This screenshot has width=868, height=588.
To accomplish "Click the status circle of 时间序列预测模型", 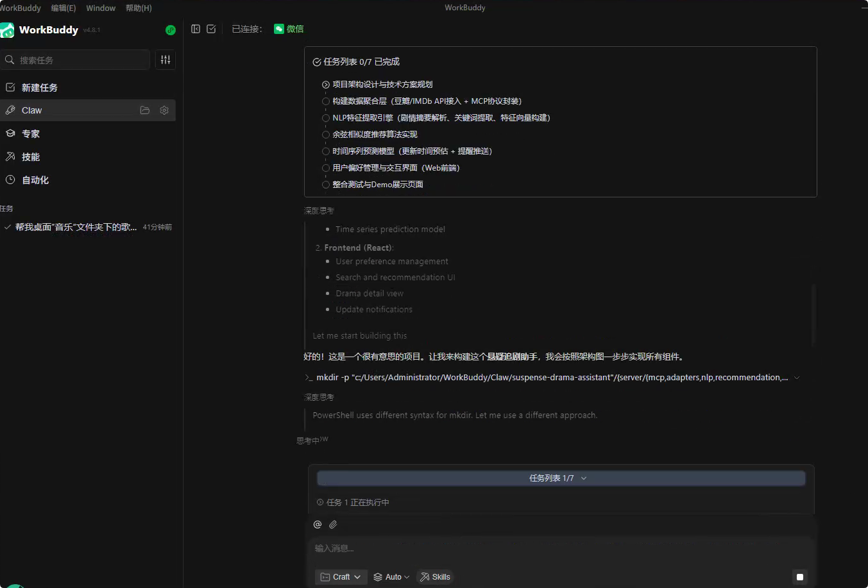I will tap(326, 151).
